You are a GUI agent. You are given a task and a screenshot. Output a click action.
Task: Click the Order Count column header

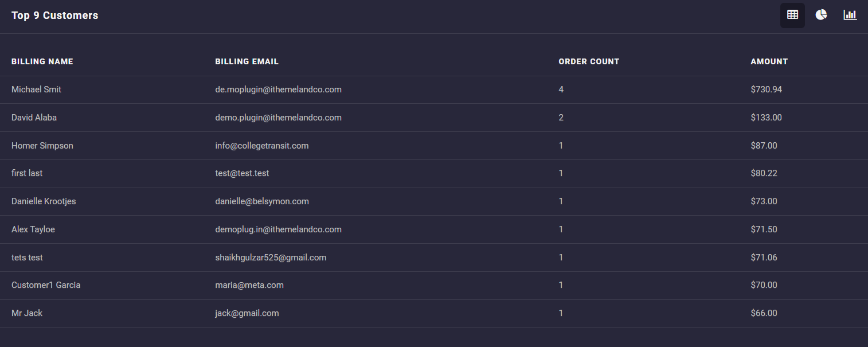[x=589, y=61]
